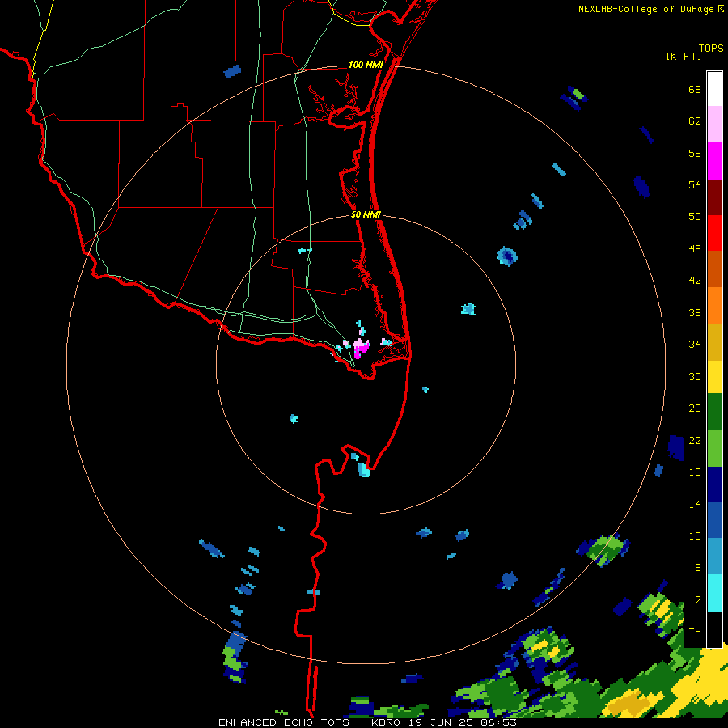Click the dark orange swatch near 42
This screenshot has width=728, height=728.
(x=714, y=269)
